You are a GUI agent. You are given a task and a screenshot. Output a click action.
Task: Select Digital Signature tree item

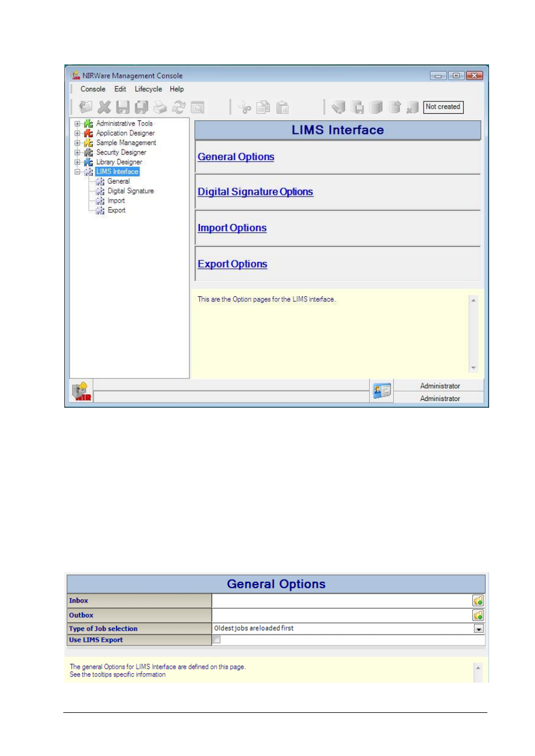131,191
